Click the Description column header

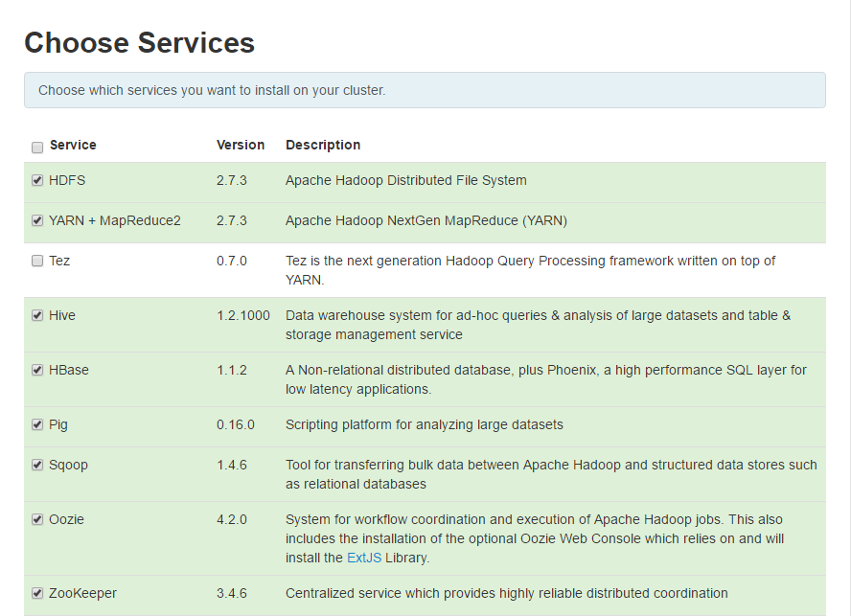323,145
